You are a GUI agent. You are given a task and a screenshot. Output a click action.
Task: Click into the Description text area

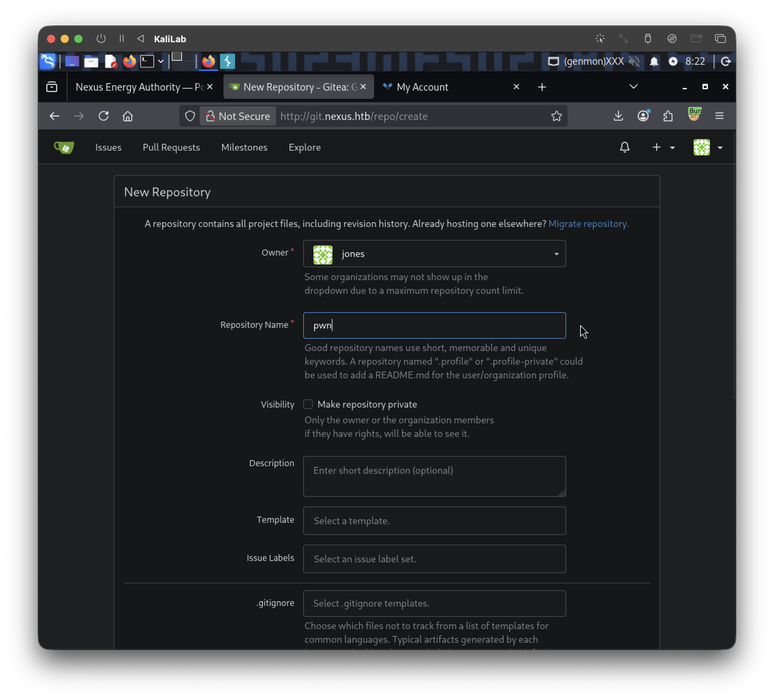434,476
